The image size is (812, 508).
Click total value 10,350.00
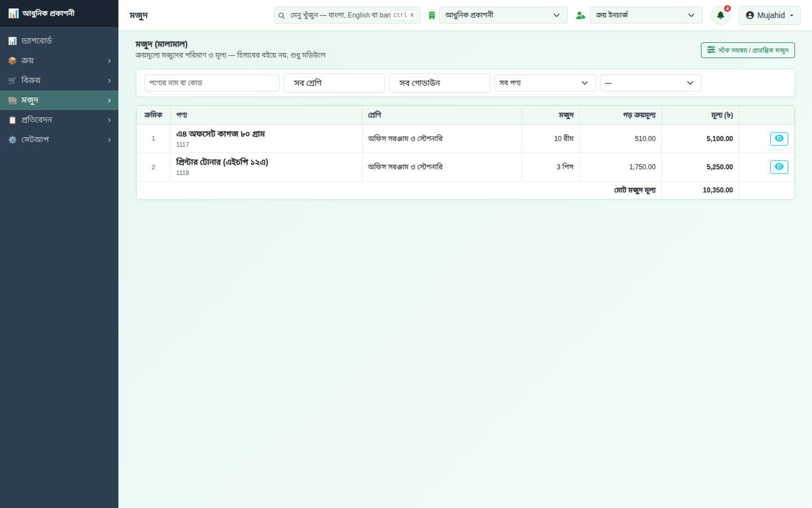coord(718,190)
